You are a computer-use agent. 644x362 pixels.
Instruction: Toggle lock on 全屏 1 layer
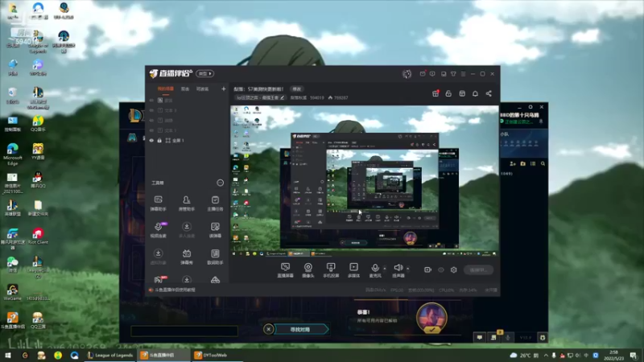pyautogui.click(x=159, y=140)
